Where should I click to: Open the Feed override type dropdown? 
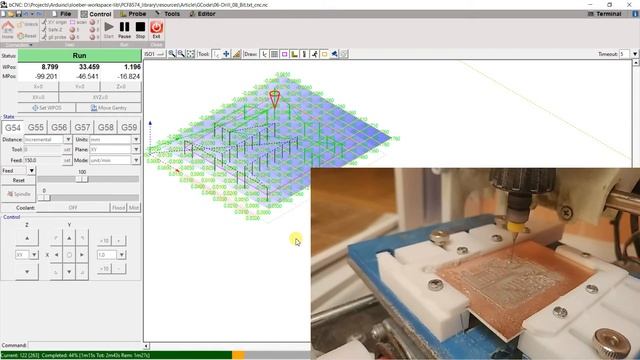pos(31,170)
